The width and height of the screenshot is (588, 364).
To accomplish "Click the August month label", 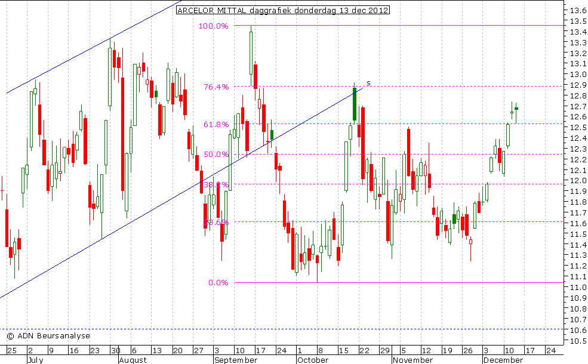I will [x=133, y=360].
